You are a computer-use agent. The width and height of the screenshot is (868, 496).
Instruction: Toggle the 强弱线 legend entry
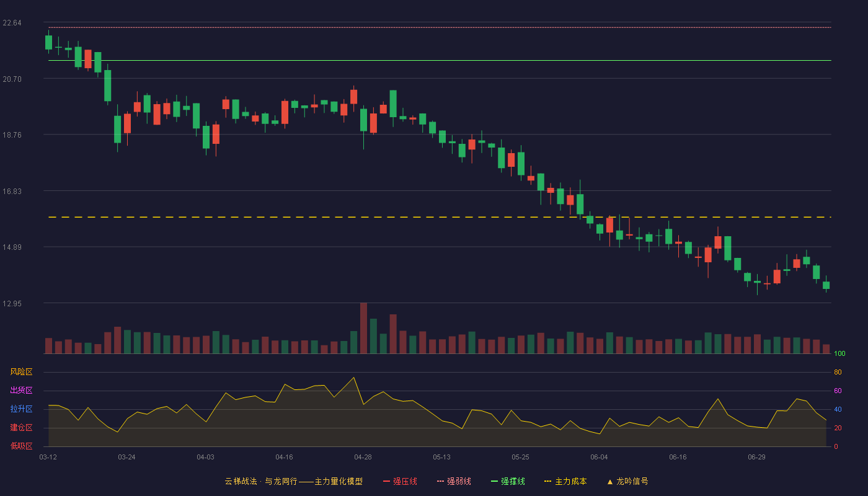coord(454,481)
